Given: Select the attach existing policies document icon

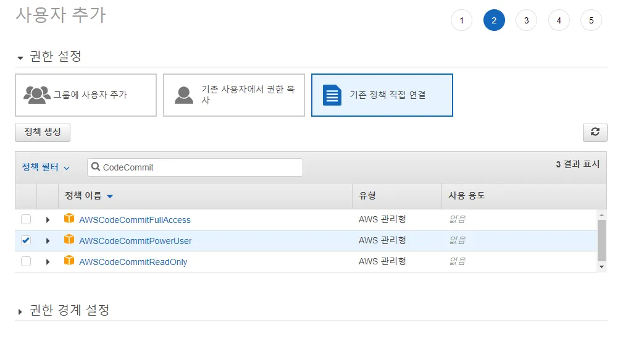Looking at the screenshot, I should pyautogui.click(x=332, y=95).
